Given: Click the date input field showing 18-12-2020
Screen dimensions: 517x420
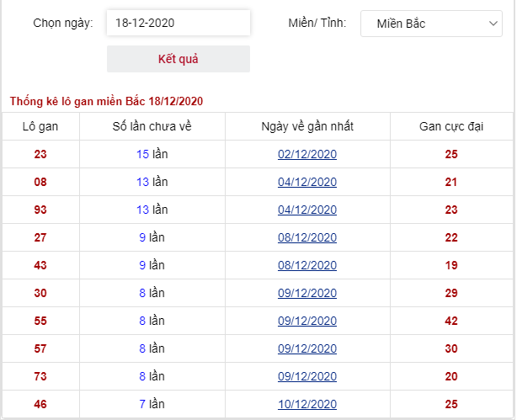Looking at the screenshot, I should [179, 23].
